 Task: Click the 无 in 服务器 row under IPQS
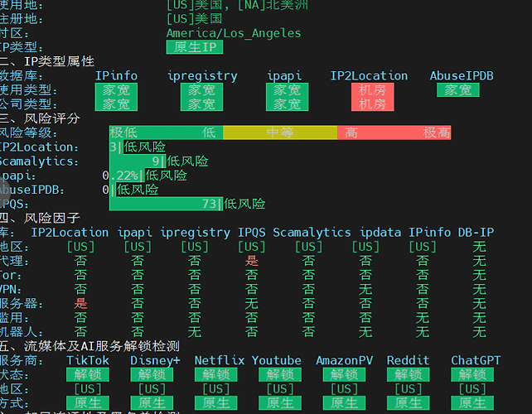coord(251,304)
